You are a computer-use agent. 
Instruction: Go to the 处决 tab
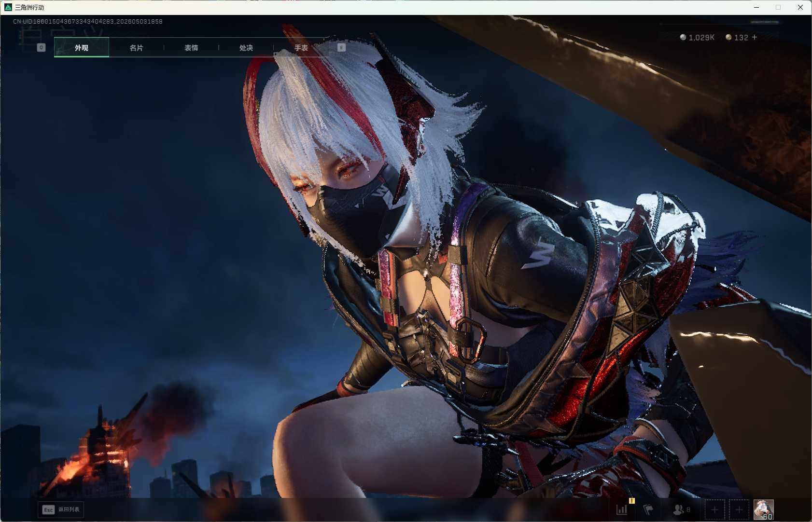(x=246, y=47)
